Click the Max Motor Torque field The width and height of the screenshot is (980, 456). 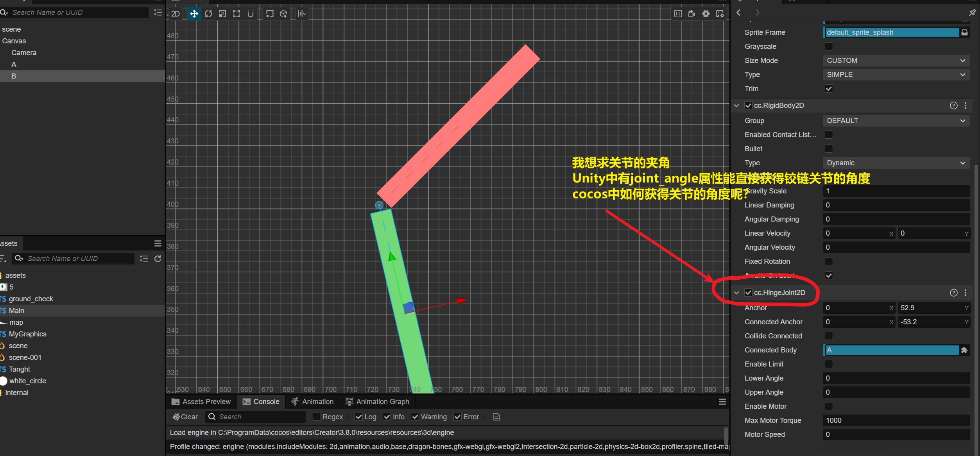tap(896, 420)
